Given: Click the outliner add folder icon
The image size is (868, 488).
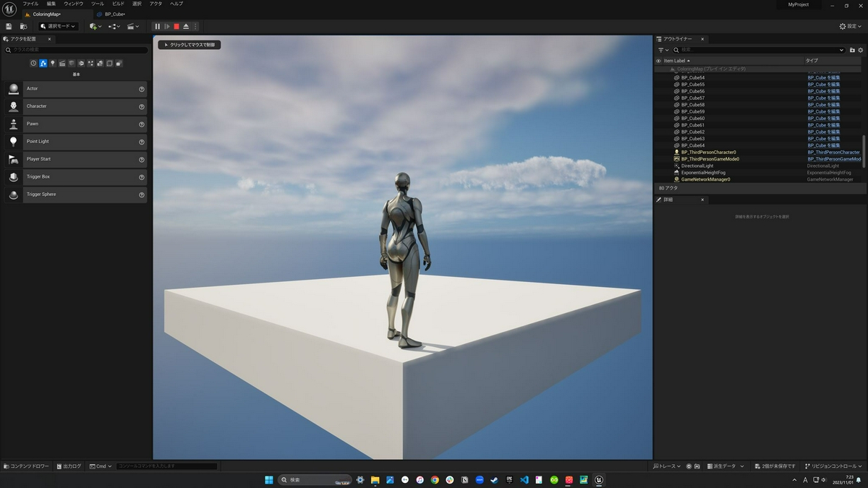Looking at the screenshot, I should click(x=852, y=50).
